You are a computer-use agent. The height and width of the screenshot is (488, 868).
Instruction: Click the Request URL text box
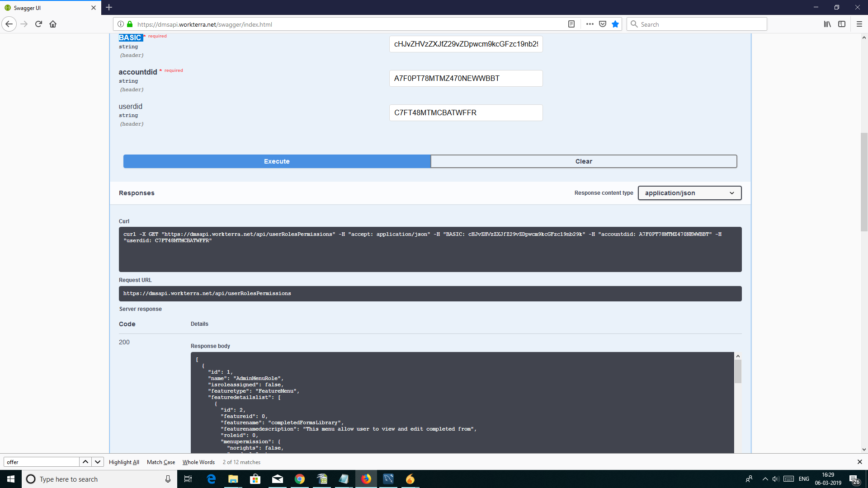click(x=430, y=293)
